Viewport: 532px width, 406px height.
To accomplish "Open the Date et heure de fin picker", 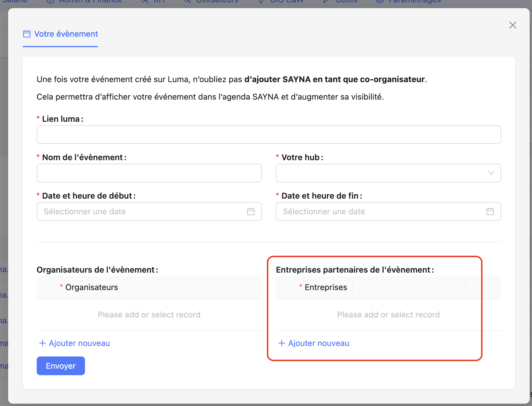I will (381, 211).
